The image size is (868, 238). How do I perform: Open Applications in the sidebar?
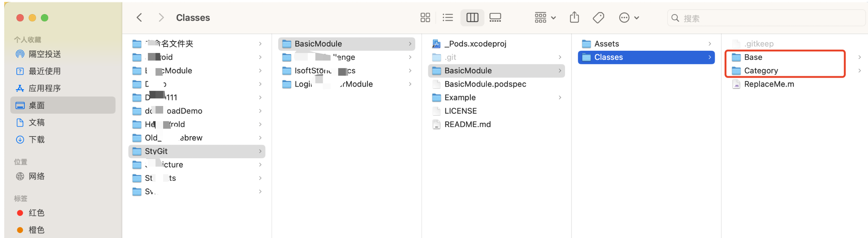[44, 88]
